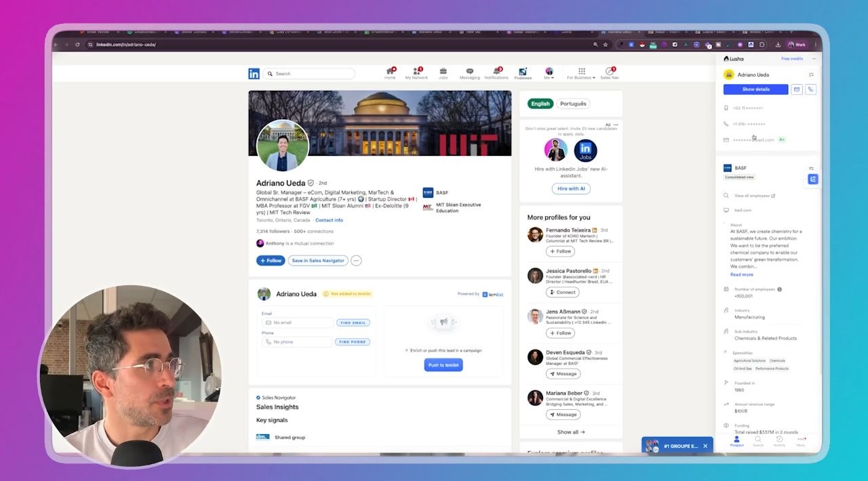The width and height of the screenshot is (868, 481).
Task: Switch to Lusha Search tab
Action: pyautogui.click(x=758, y=441)
